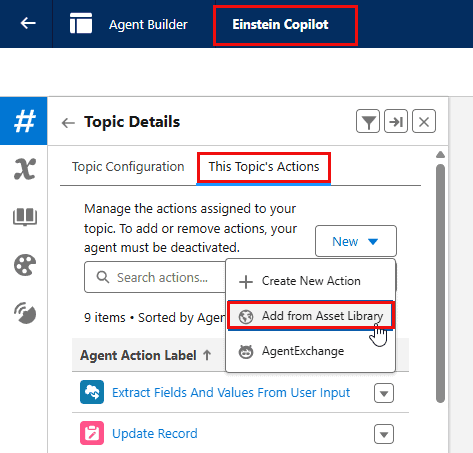
Task: Choose Create New Action menu item
Action: click(311, 281)
